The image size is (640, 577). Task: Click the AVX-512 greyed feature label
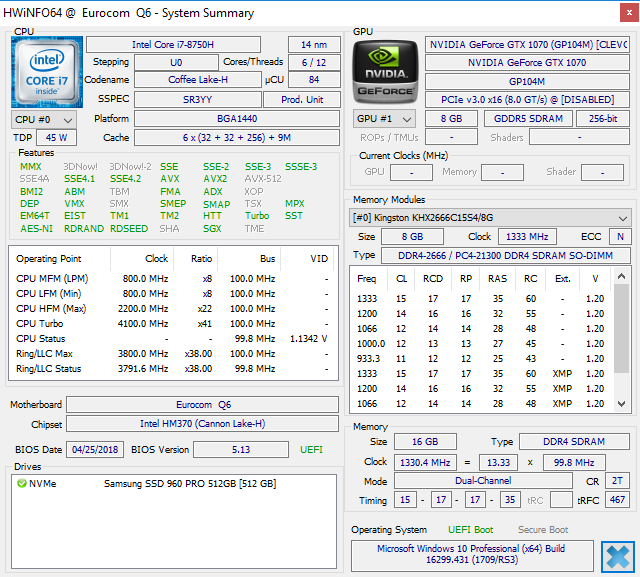(263, 179)
